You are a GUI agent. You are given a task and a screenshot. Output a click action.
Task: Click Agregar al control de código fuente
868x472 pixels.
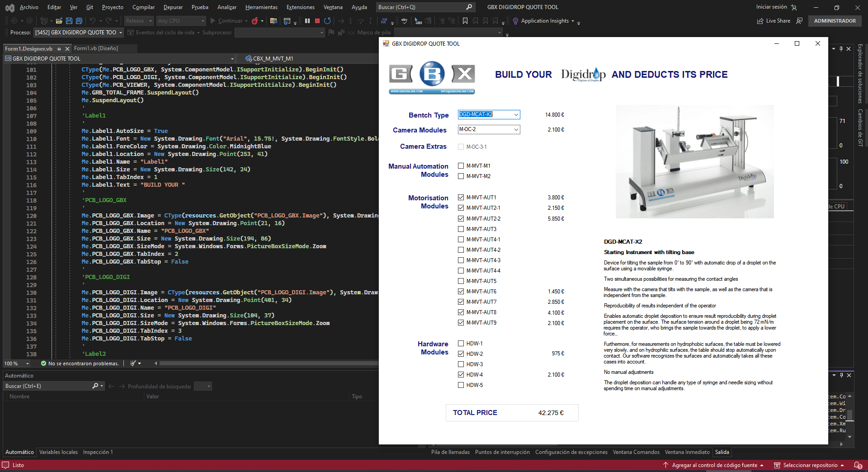(714, 465)
